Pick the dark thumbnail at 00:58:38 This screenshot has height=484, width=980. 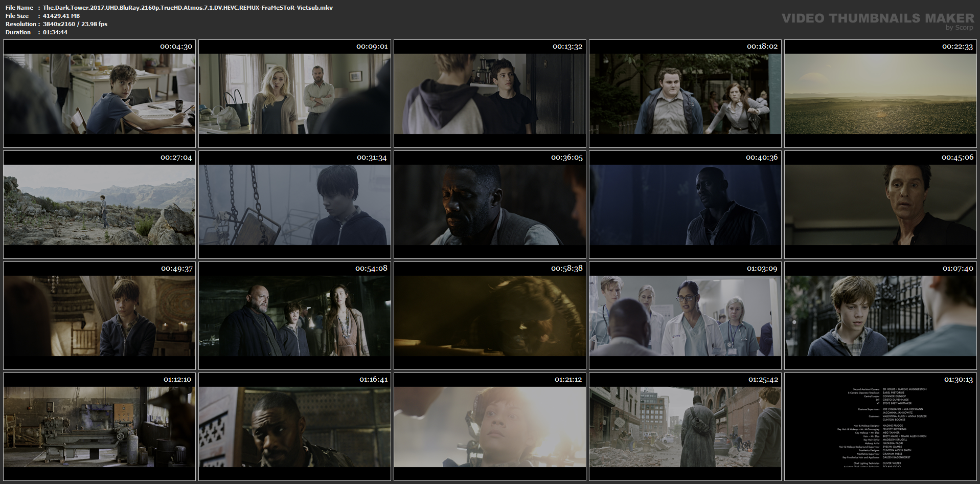pos(490,316)
